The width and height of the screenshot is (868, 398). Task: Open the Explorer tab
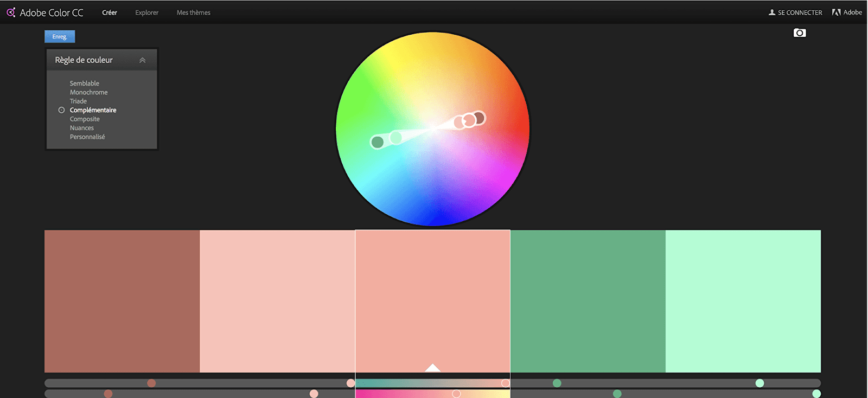[147, 12]
